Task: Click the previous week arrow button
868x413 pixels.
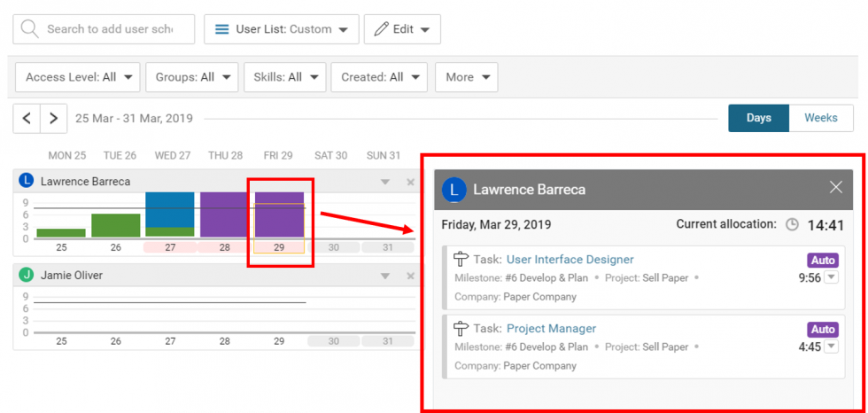Action: [x=27, y=118]
